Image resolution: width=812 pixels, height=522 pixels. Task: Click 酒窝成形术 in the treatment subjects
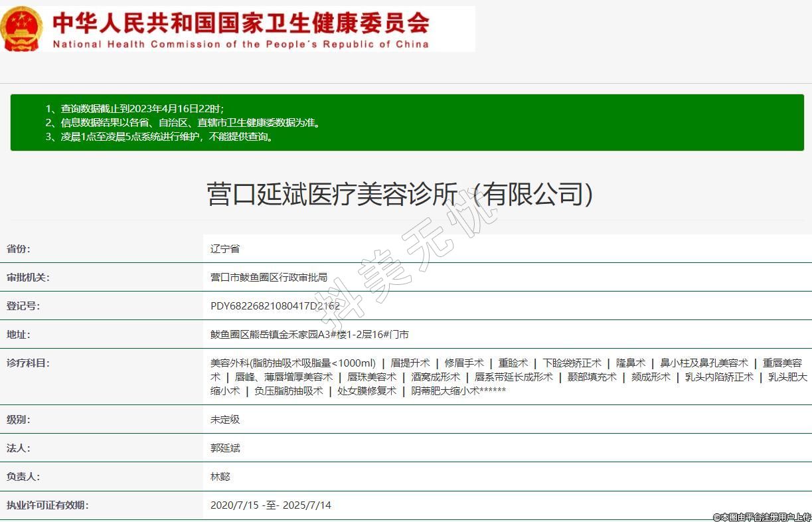tap(436, 377)
